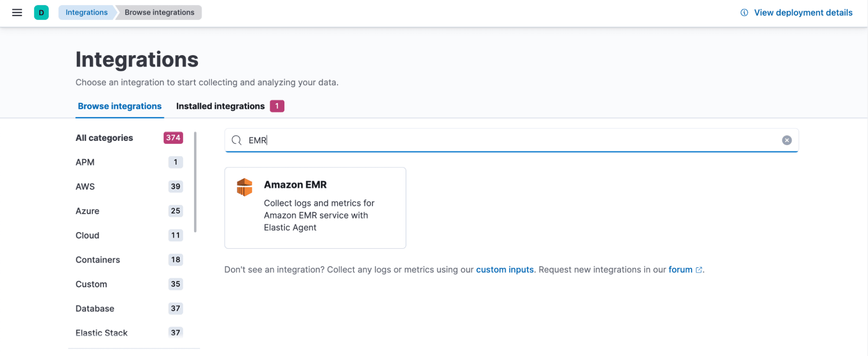Clear the EMR search text
The height and width of the screenshot is (356, 868).
786,140
